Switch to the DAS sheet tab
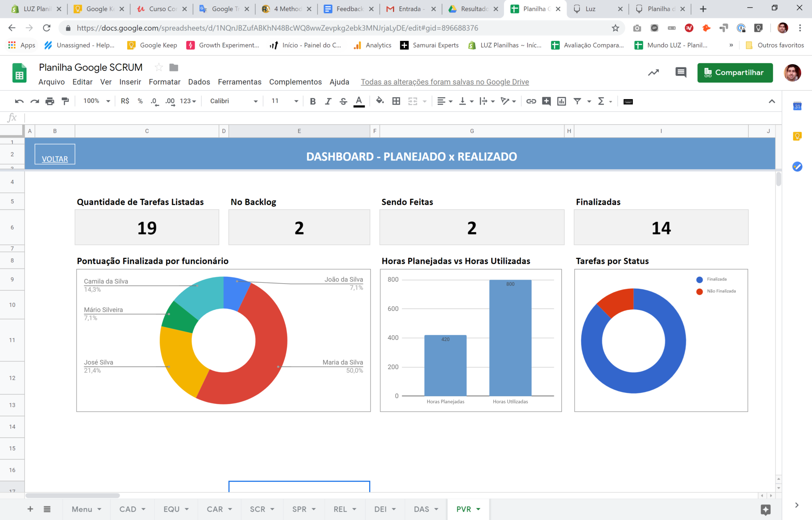This screenshot has width=812, height=520. 421,509
